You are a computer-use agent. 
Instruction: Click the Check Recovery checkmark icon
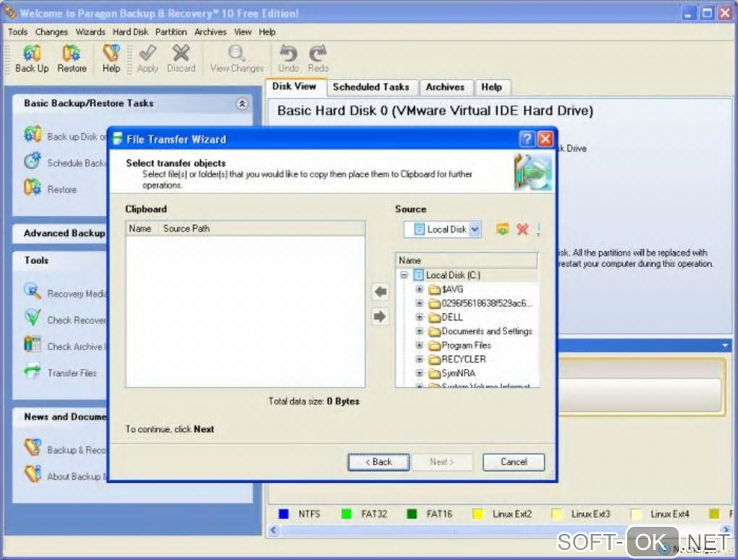point(33,318)
